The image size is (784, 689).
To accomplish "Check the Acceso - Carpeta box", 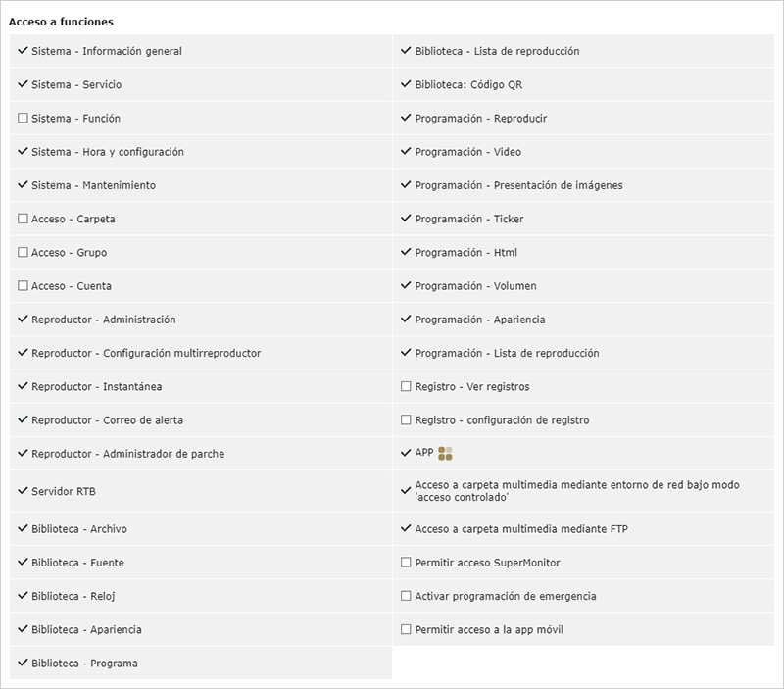I will click(23, 219).
